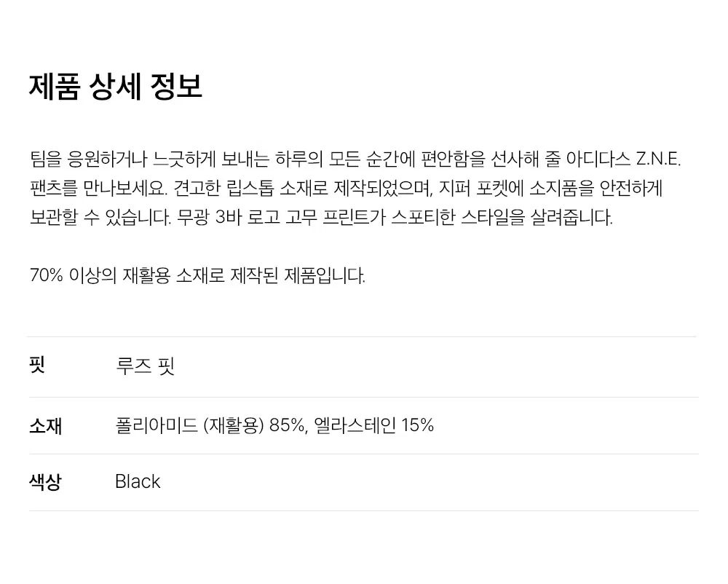Click the 색상 row label
Image resolution: width=728 pixels, height=584 pixels.
[x=45, y=482]
